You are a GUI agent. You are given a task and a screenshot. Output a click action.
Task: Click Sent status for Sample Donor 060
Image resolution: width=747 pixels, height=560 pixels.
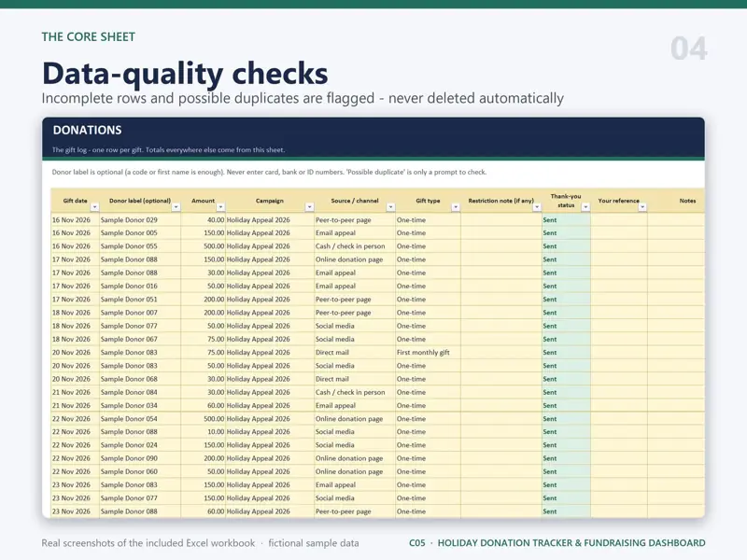point(566,472)
